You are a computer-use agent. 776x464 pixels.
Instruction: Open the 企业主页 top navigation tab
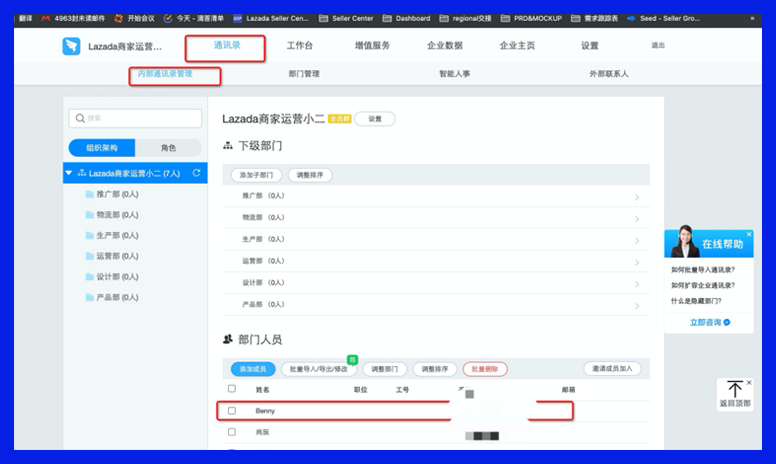tap(517, 46)
